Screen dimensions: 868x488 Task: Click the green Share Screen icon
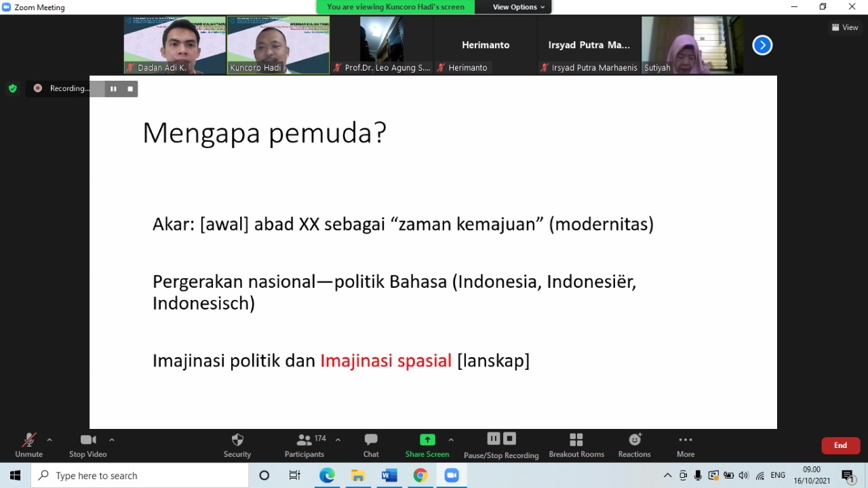tap(427, 440)
